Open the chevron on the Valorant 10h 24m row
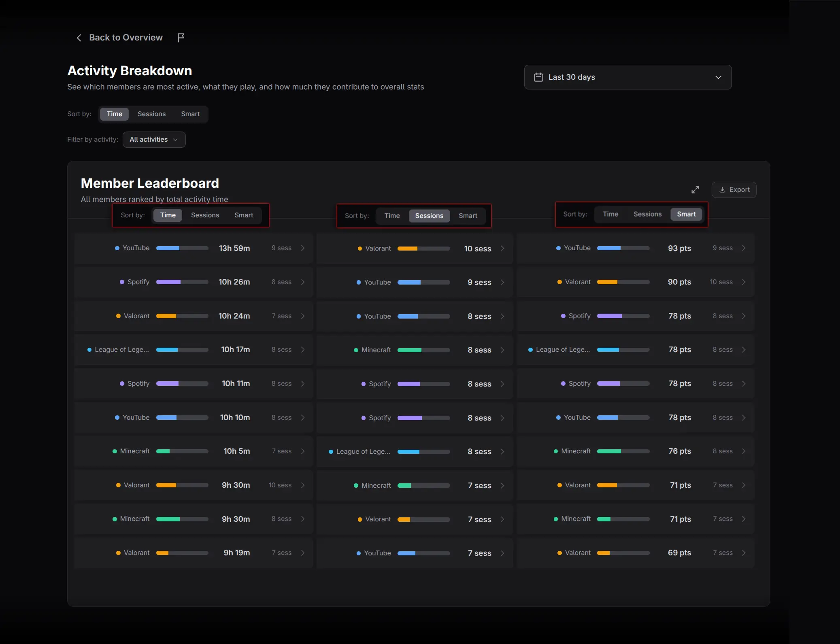 tap(303, 316)
